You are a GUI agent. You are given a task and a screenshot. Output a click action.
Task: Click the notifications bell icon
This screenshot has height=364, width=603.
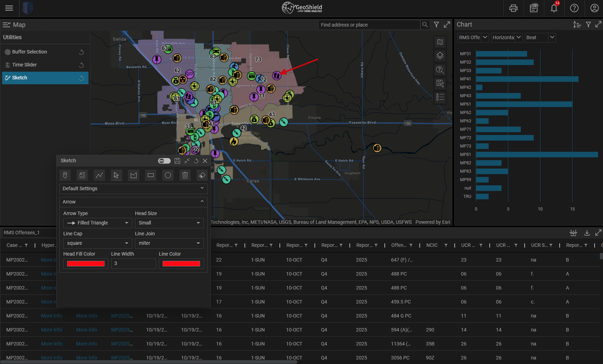pos(554,8)
